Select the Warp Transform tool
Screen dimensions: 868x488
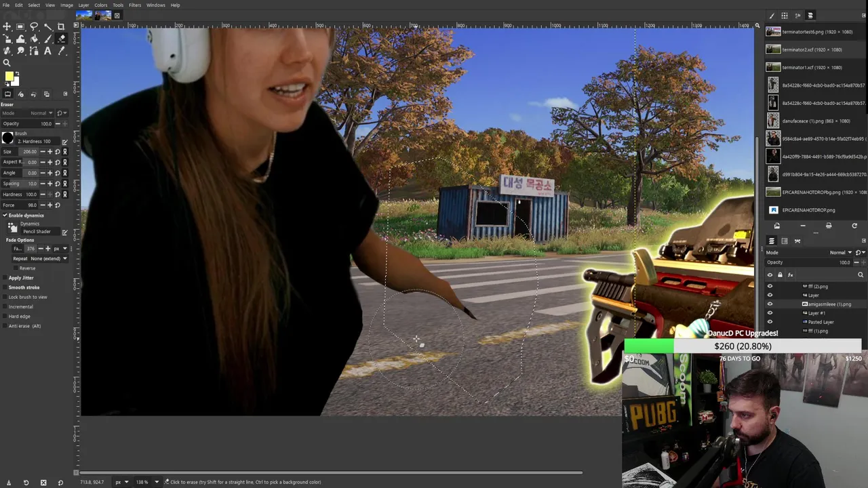(20, 39)
